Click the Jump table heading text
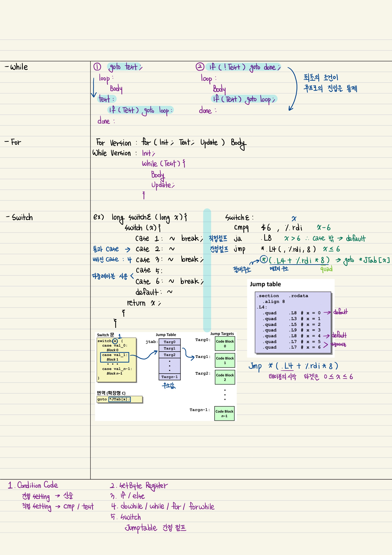 click(x=265, y=284)
